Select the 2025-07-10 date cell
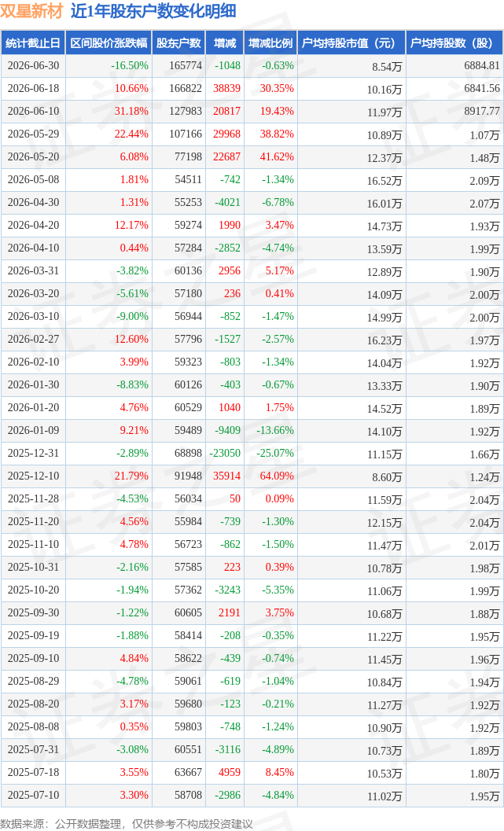504x831 pixels. pos(33,796)
